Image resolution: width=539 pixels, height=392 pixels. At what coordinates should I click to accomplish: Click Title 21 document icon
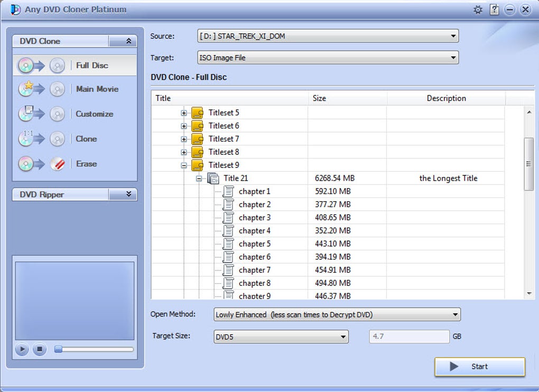coord(213,179)
